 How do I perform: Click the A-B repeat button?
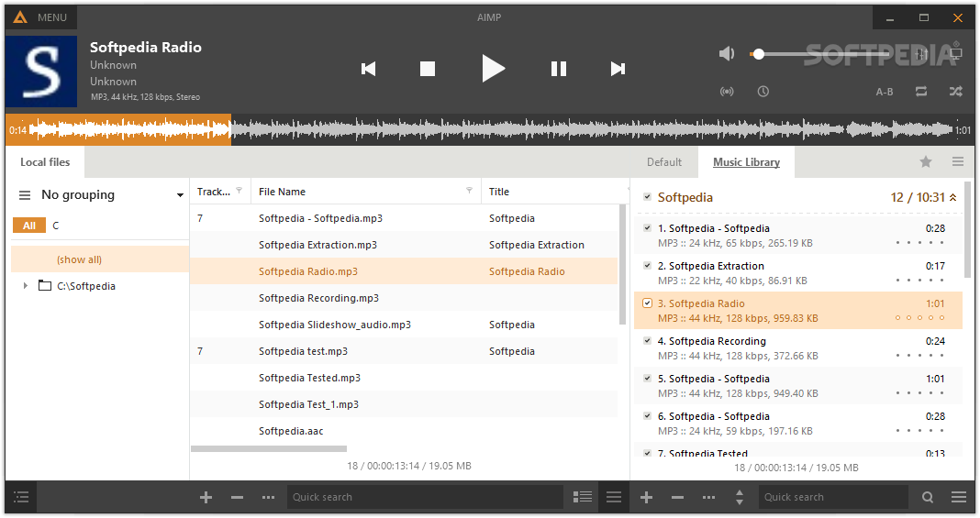(885, 92)
